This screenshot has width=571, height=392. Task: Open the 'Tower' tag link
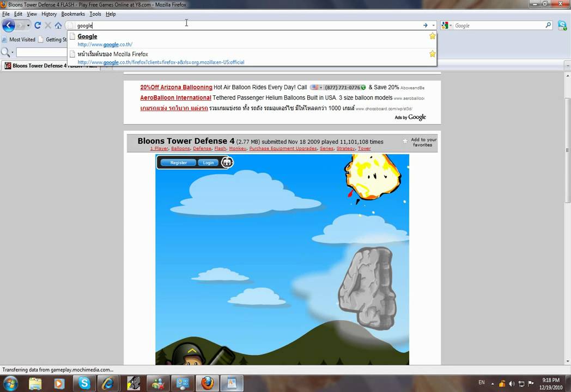(364, 149)
